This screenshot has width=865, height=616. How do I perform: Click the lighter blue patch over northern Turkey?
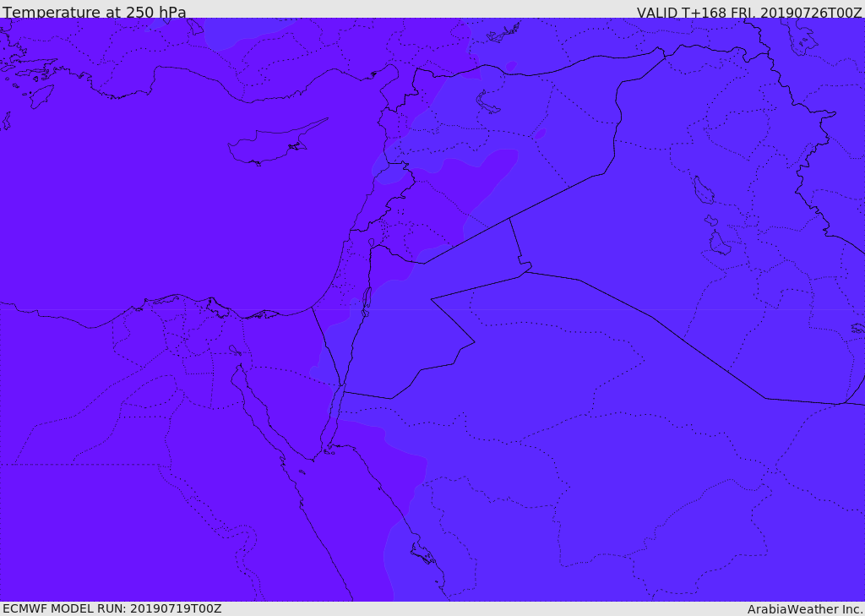242,33
